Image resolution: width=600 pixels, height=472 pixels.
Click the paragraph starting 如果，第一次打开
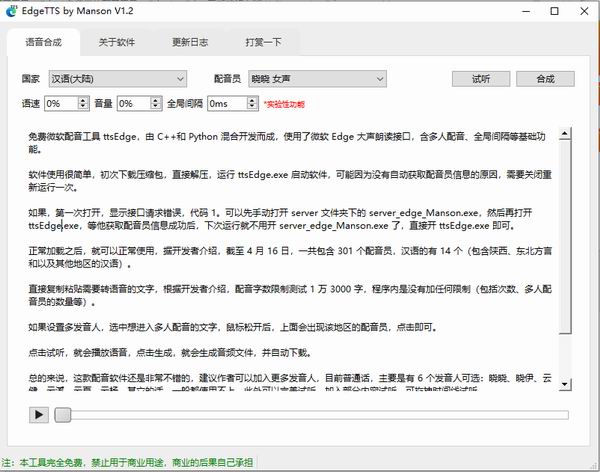(280, 219)
